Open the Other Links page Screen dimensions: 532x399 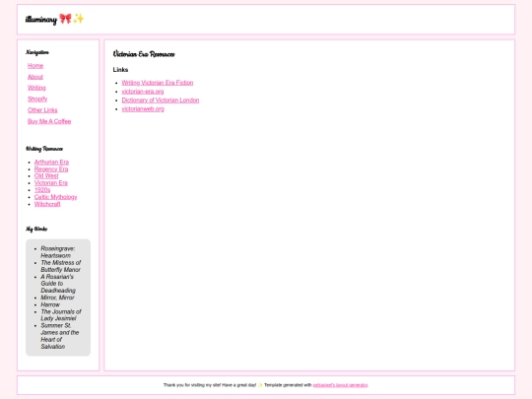(x=42, y=110)
